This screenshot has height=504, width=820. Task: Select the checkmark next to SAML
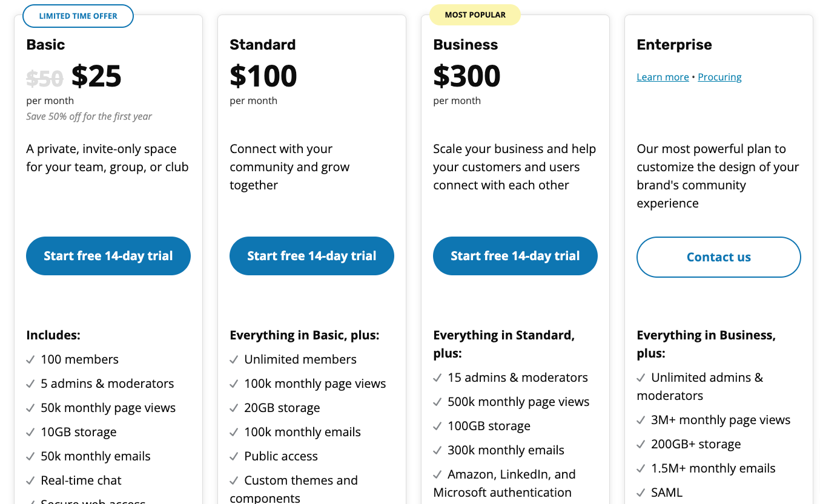(x=640, y=493)
